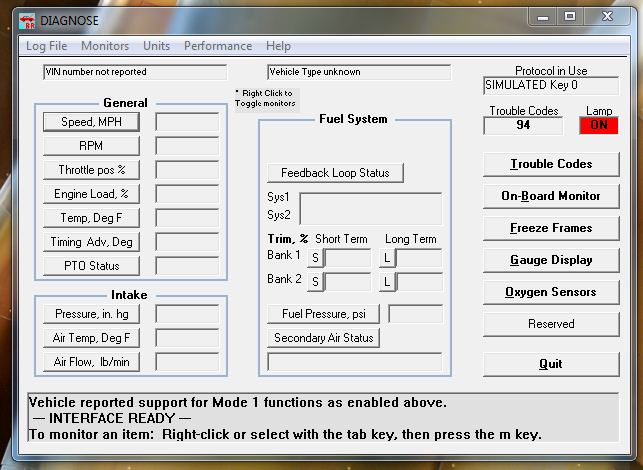The width and height of the screenshot is (643, 470).
Task: Select the Speed, MPH monitor button
Action: 91,122
